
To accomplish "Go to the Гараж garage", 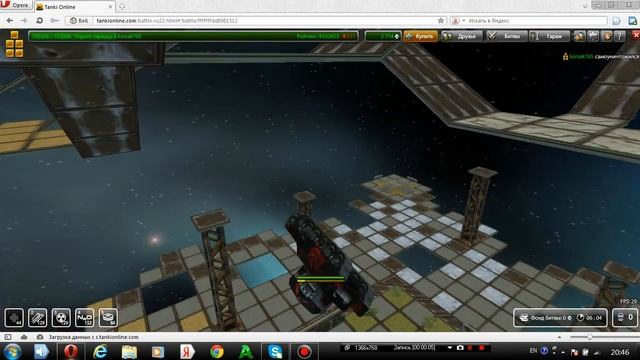I will 549,36.
